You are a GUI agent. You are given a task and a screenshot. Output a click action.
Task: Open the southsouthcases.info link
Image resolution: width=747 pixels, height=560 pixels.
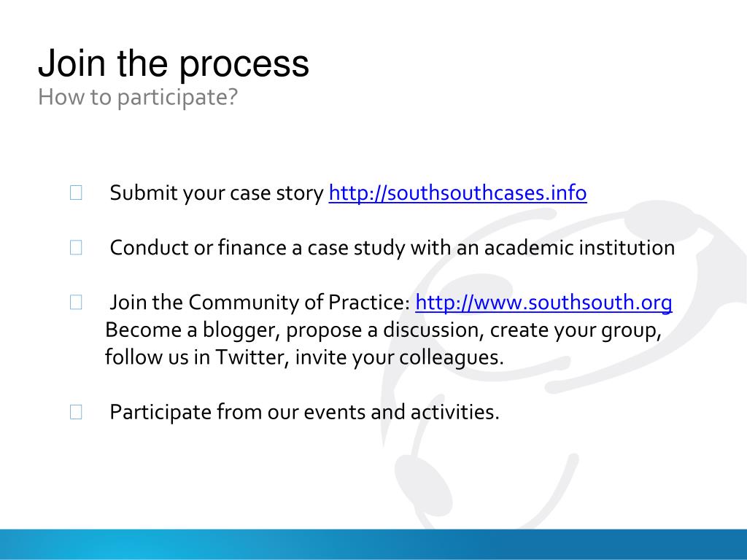[x=457, y=192]
